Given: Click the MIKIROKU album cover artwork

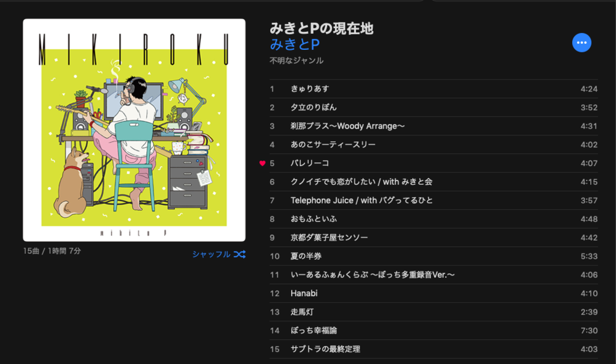Looking at the screenshot, I should click(x=134, y=130).
